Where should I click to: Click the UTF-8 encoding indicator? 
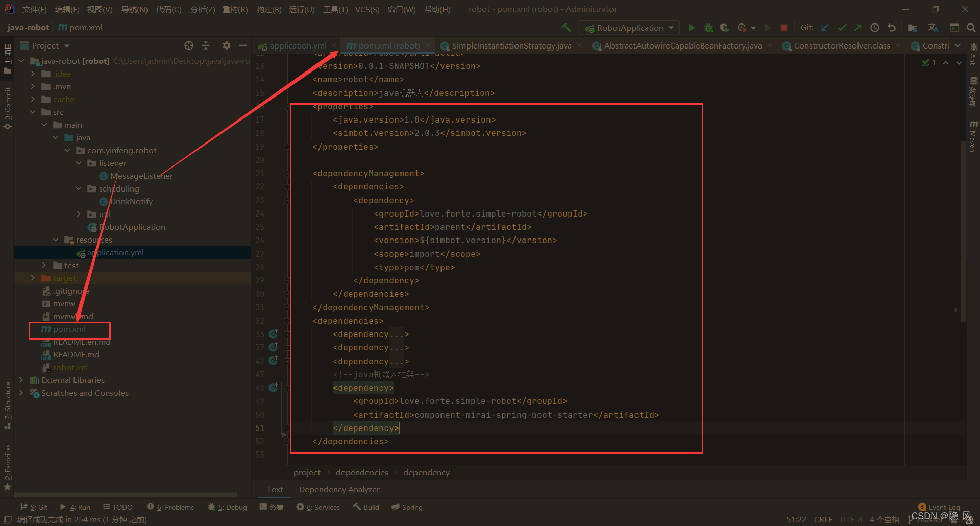click(x=851, y=519)
